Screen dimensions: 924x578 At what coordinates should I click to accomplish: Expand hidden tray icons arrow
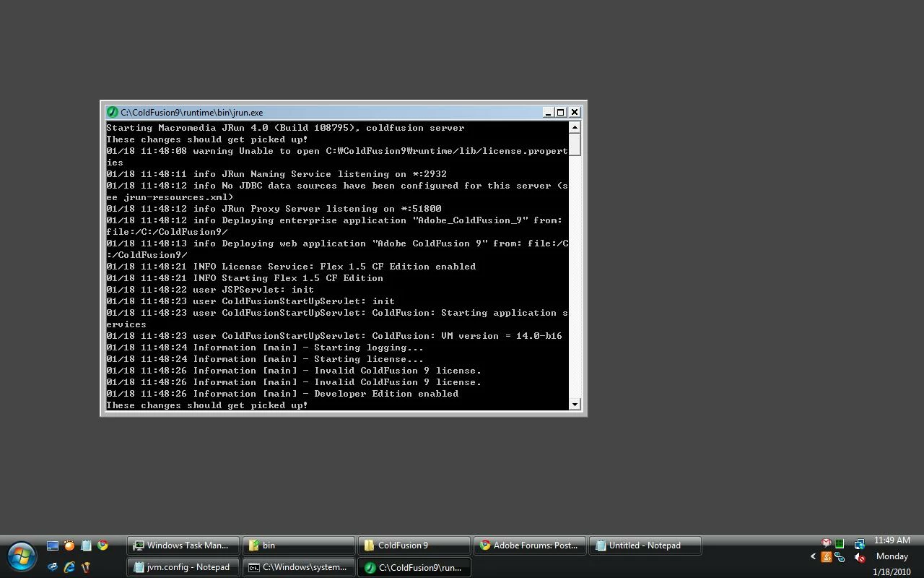[813, 556]
